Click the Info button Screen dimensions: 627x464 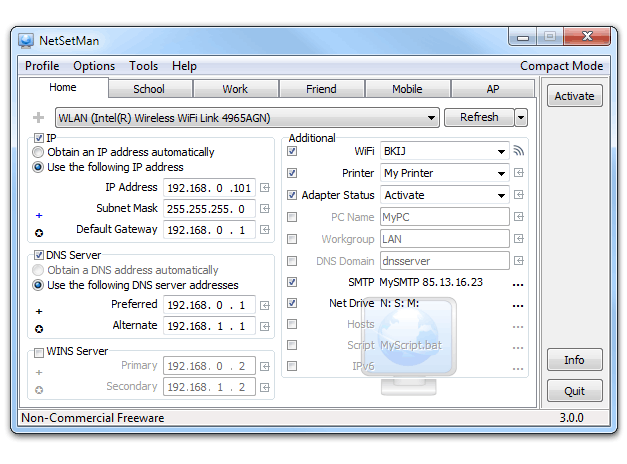pos(574,360)
